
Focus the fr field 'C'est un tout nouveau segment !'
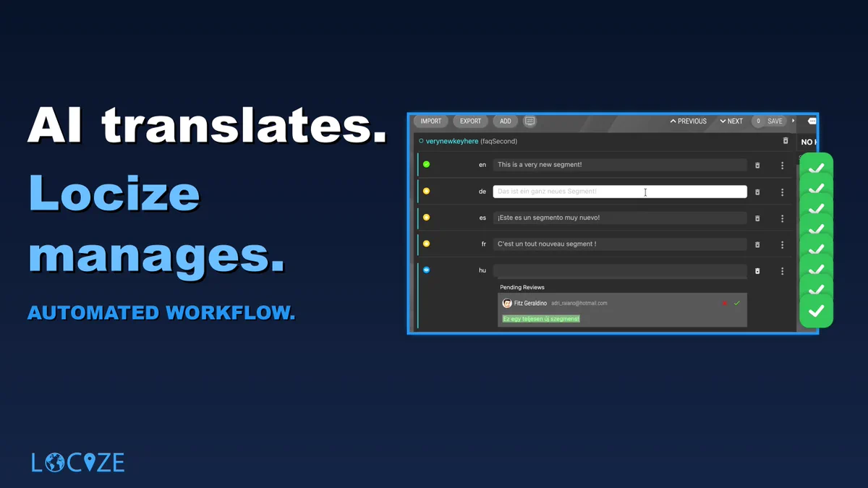coord(620,244)
